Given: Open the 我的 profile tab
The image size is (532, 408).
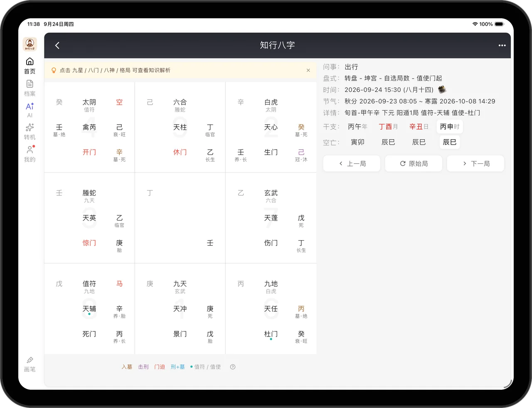Looking at the screenshot, I should [x=30, y=154].
